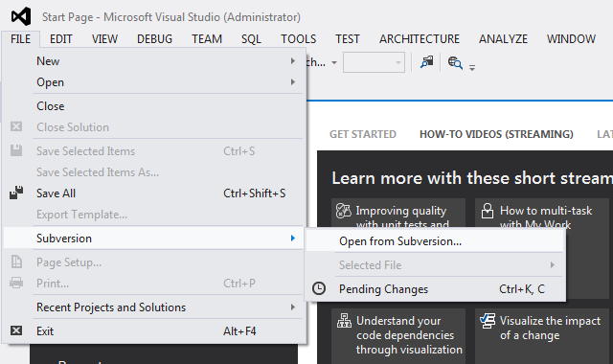Click the Subversion submenu arrow

[x=293, y=239]
